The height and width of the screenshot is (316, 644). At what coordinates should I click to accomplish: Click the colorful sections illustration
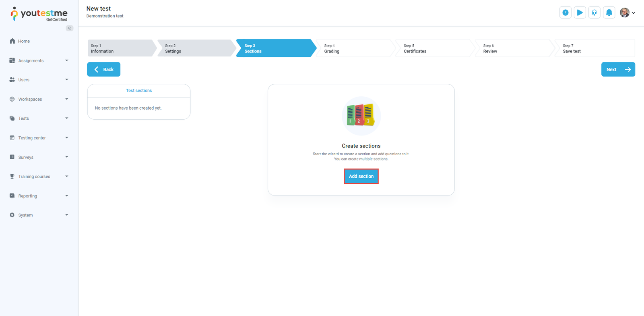click(361, 116)
